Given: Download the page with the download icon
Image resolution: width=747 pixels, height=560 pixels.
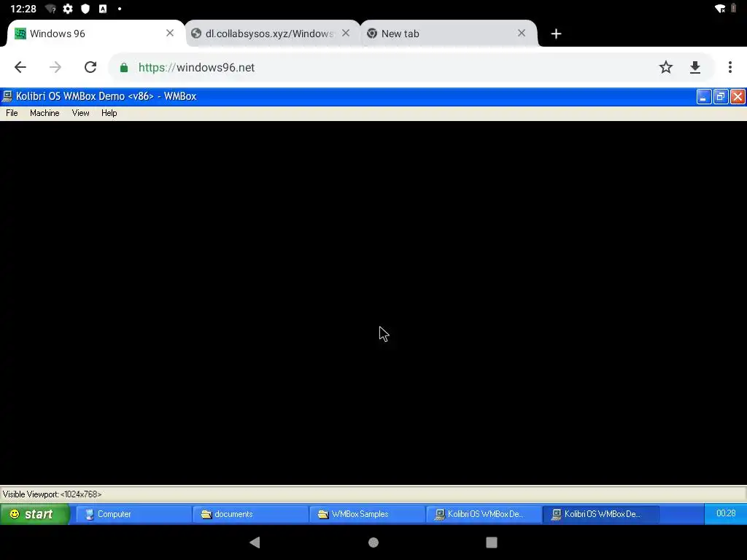Looking at the screenshot, I should (x=695, y=67).
